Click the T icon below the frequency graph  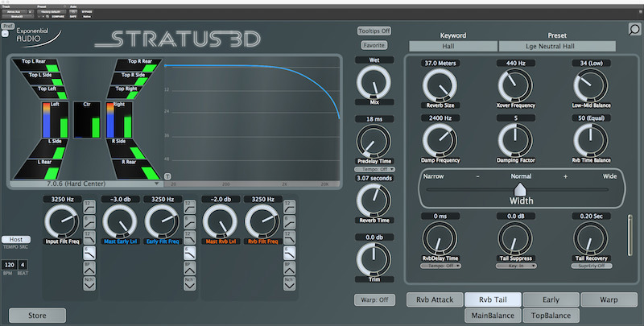click(x=167, y=176)
